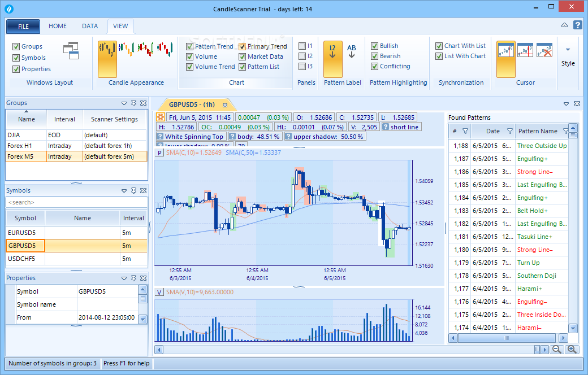This screenshot has width=588, height=375.
Task: Select the Three Outside Up pattern row
Action: click(x=508, y=146)
